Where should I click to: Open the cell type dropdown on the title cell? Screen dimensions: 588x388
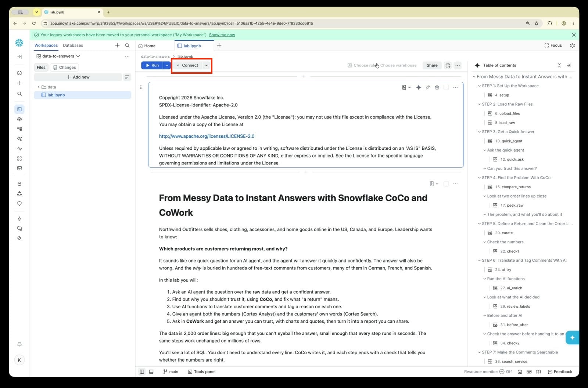point(434,184)
